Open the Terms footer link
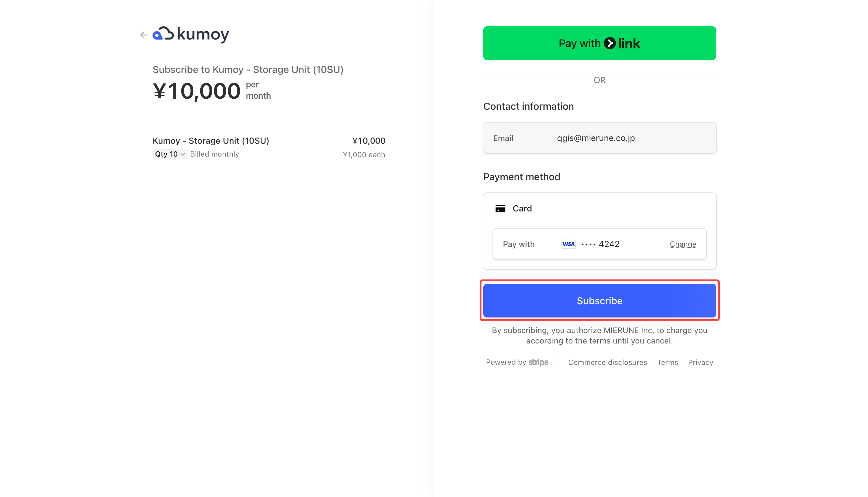Viewport: 868px width, 497px height. [x=667, y=362]
